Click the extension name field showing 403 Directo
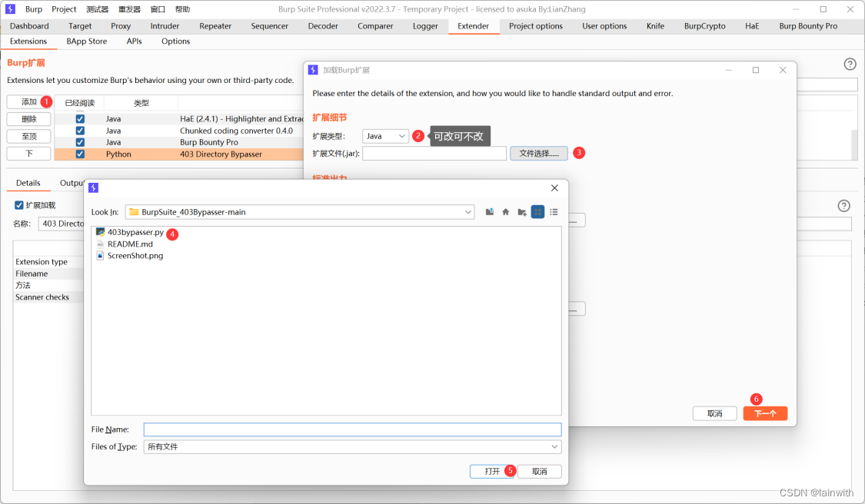The image size is (865, 504). tap(62, 224)
